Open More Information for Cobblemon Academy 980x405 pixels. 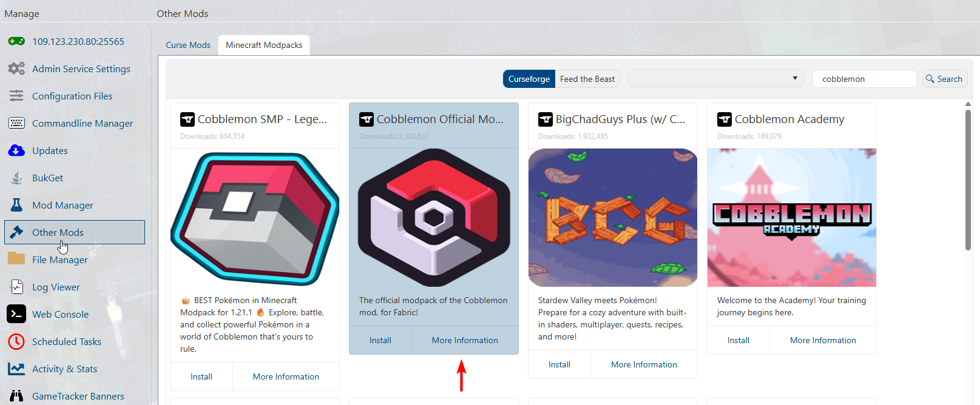(823, 340)
